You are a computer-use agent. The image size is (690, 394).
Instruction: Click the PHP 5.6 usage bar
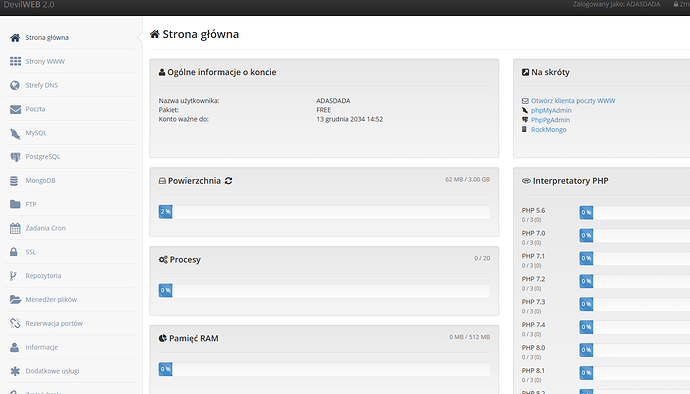click(x=635, y=213)
